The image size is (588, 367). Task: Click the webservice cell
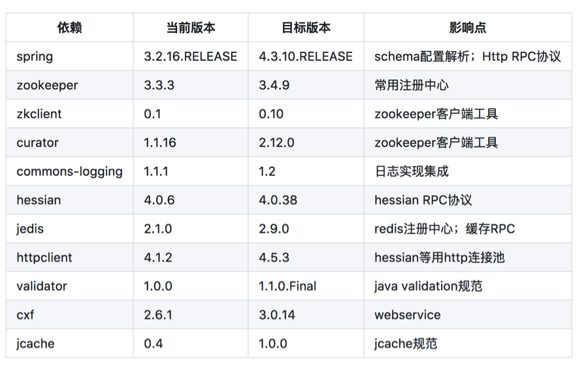tap(468, 315)
